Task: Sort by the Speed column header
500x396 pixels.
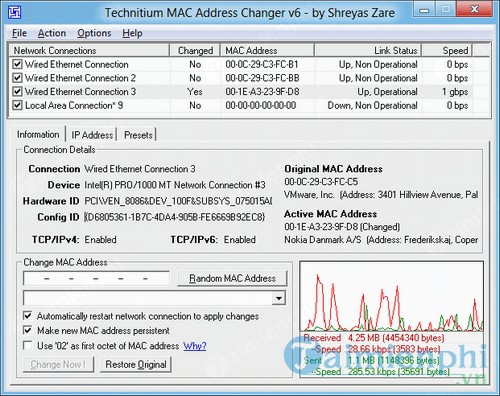Action: click(x=447, y=50)
